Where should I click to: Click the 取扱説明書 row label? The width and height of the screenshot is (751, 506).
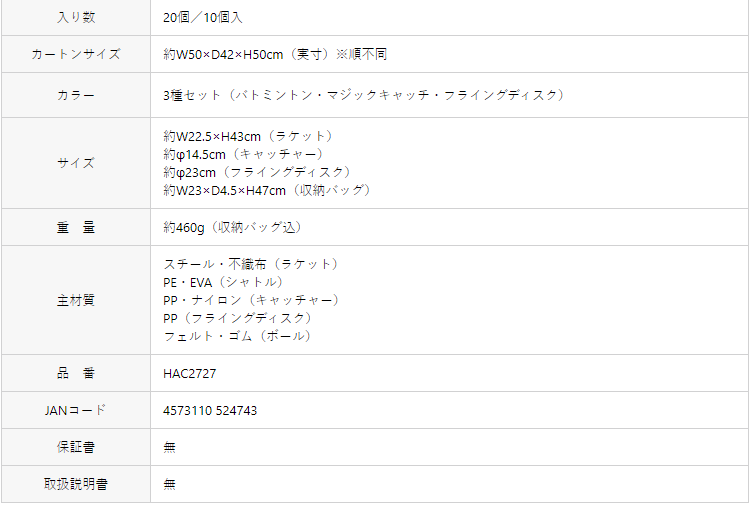(76, 484)
